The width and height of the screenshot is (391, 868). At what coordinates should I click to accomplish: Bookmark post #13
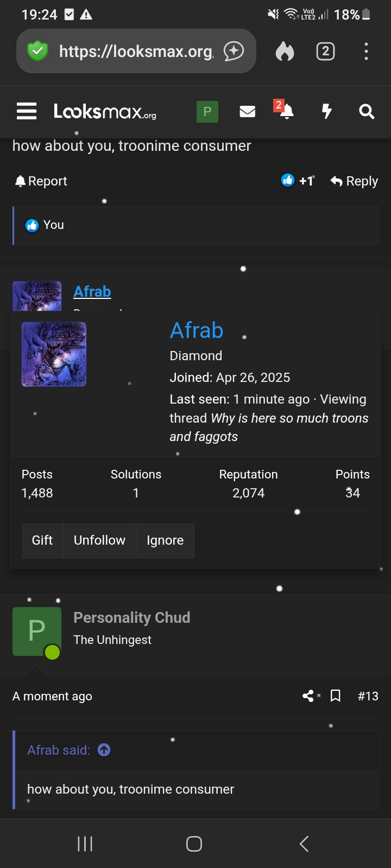point(335,695)
